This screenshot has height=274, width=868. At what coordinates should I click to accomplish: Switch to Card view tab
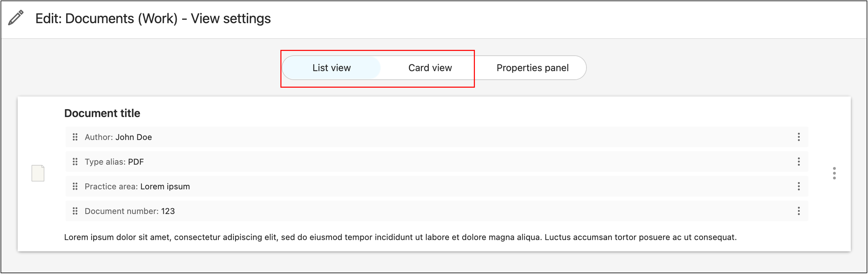[x=430, y=68]
